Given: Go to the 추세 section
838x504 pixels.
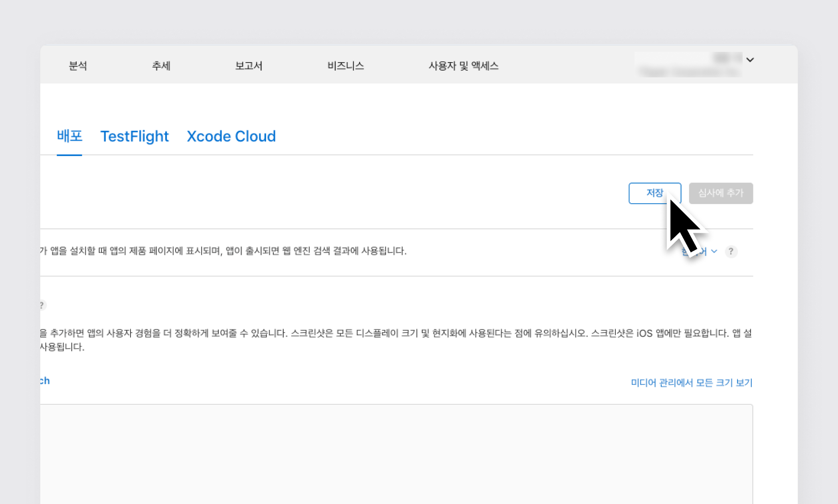Looking at the screenshot, I should [x=161, y=66].
